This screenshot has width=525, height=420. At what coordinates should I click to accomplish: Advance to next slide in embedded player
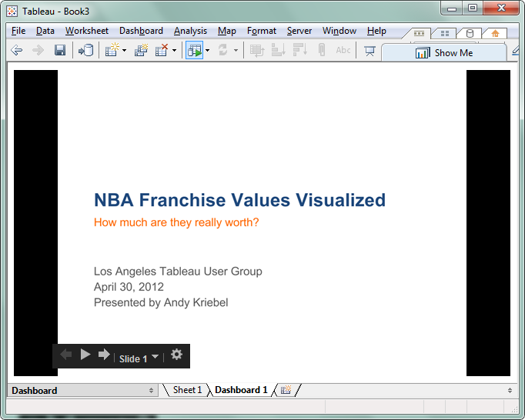coord(104,355)
